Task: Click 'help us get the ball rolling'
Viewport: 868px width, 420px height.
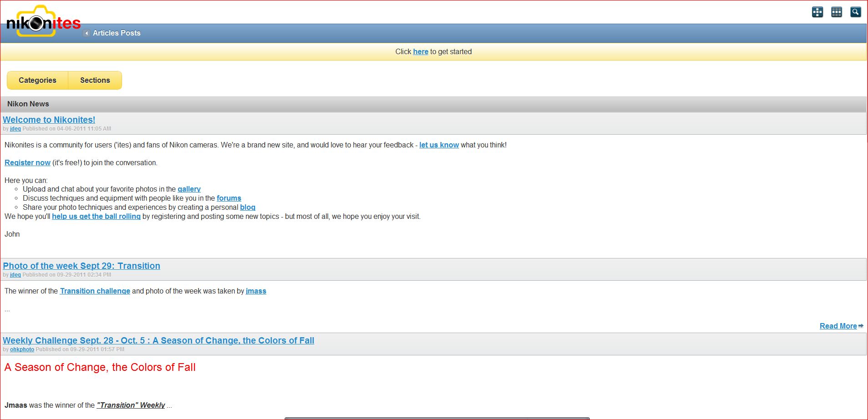Action: click(x=96, y=217)
